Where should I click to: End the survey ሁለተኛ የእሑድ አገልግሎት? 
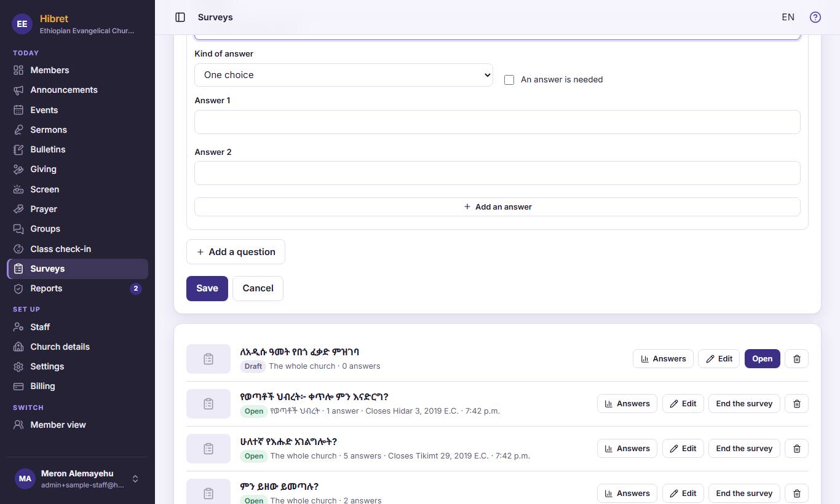(744, 449)
